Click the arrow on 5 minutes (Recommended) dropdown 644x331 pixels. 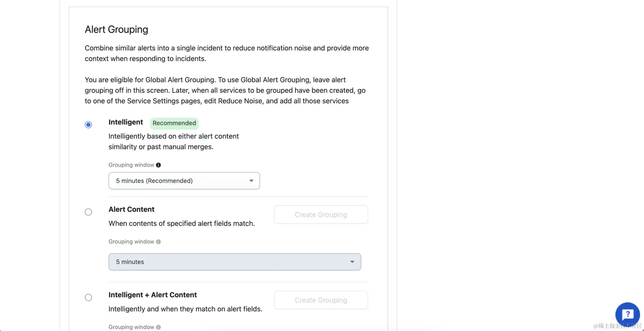[251, 181]
